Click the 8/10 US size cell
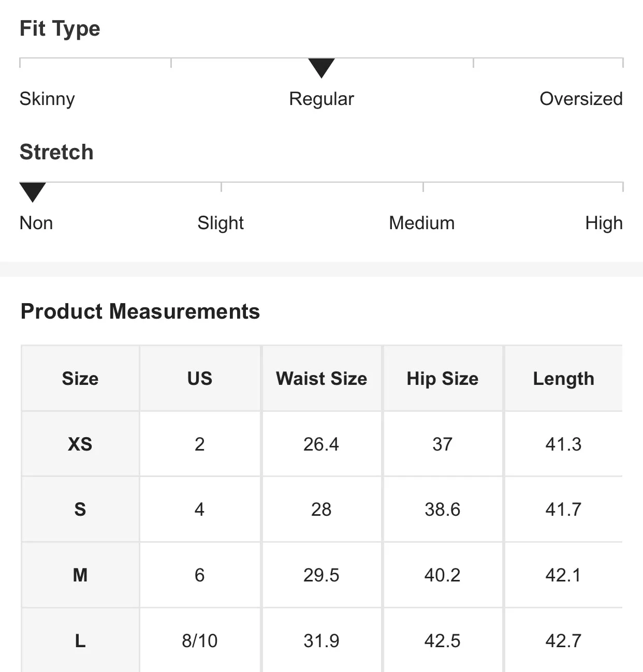 tap(200, 640)
